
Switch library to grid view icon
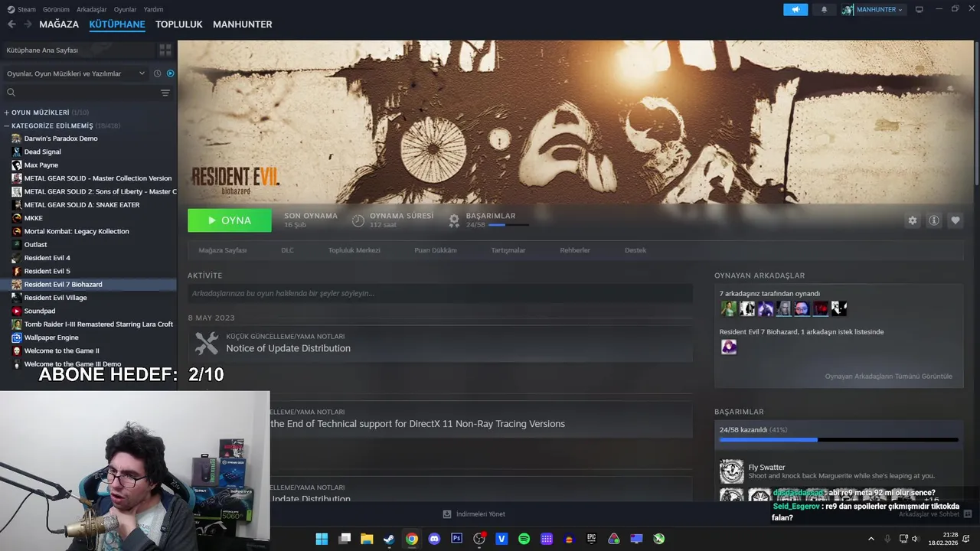tap(165, 50)
